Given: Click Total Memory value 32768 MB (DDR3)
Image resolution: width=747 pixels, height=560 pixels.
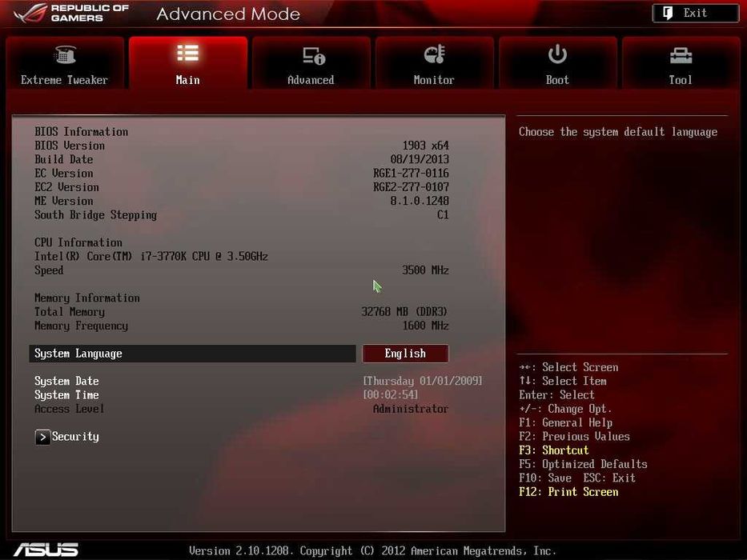Looking at the screenshot, I should pos(404,311).
